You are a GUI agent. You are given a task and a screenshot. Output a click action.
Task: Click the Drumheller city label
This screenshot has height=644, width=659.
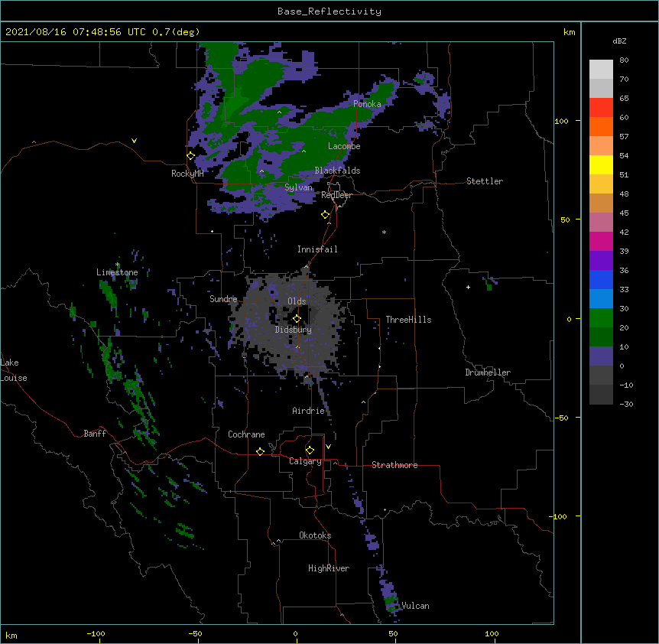pyautogui.click(x=488, y=372)
